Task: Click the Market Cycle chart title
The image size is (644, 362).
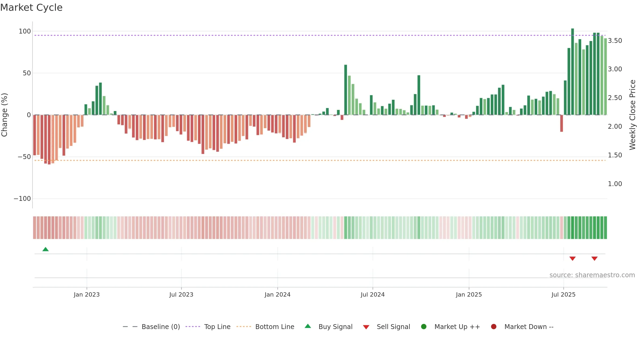Action: [31, 8]
